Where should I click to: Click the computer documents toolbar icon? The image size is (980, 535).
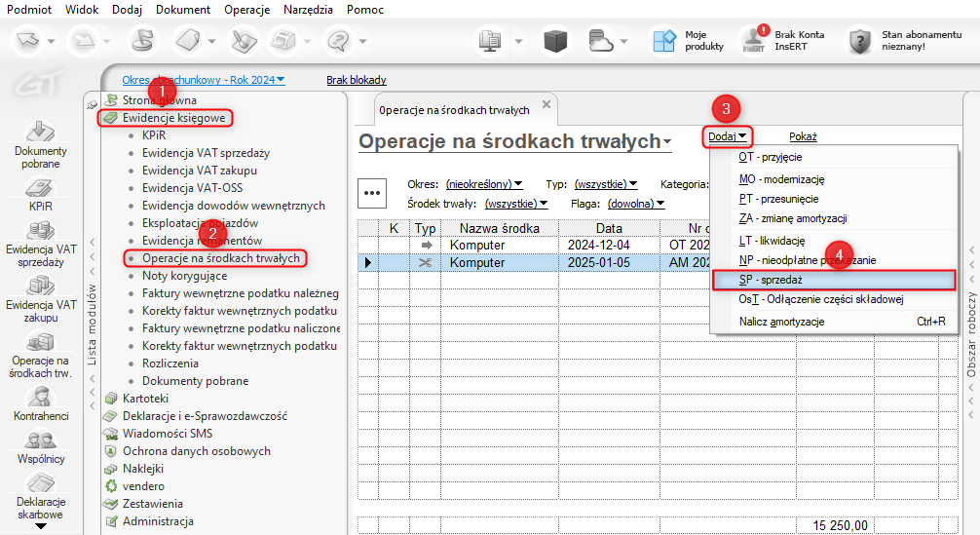pos(490,41)
